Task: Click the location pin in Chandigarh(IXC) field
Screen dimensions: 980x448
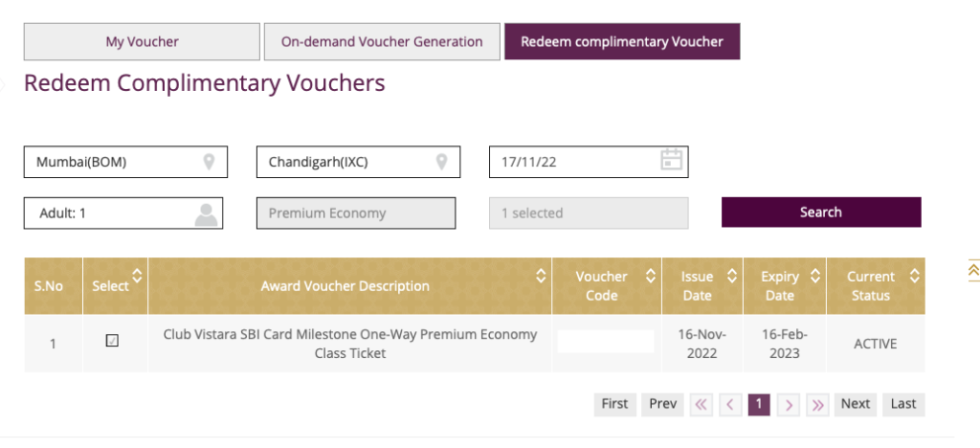Action: 441,163
